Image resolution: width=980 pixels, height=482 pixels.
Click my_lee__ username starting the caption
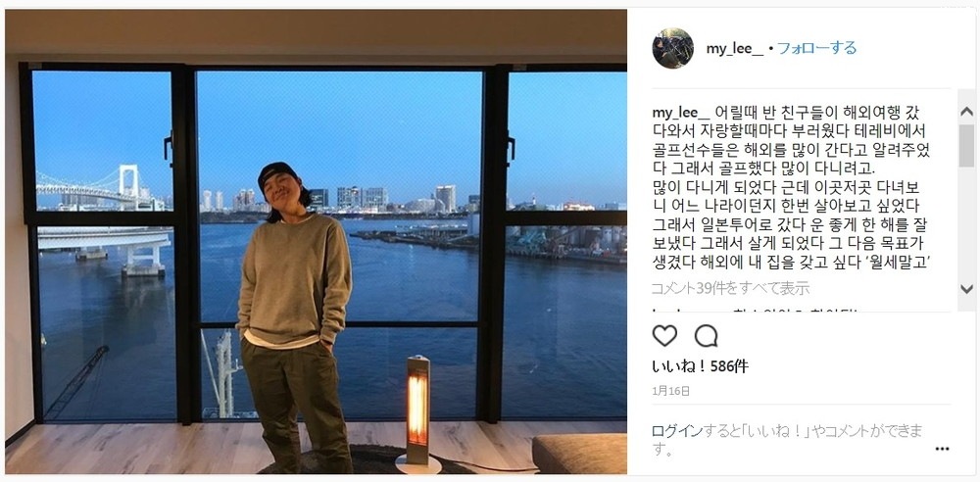(681, 114)
